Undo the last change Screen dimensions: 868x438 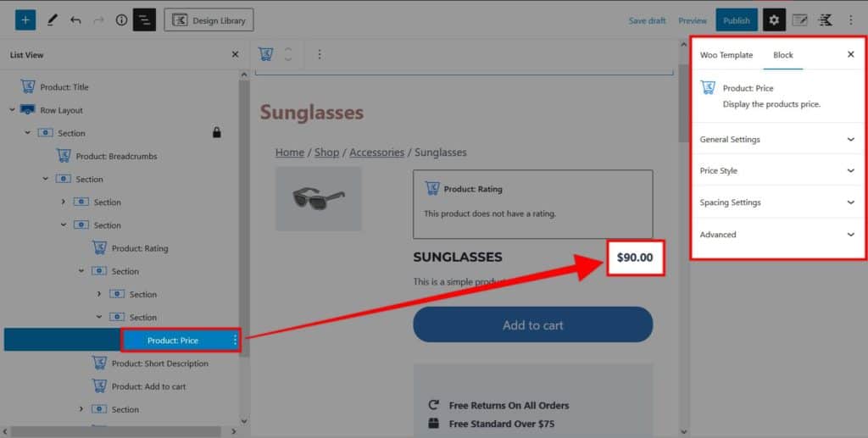pos(75,20)
